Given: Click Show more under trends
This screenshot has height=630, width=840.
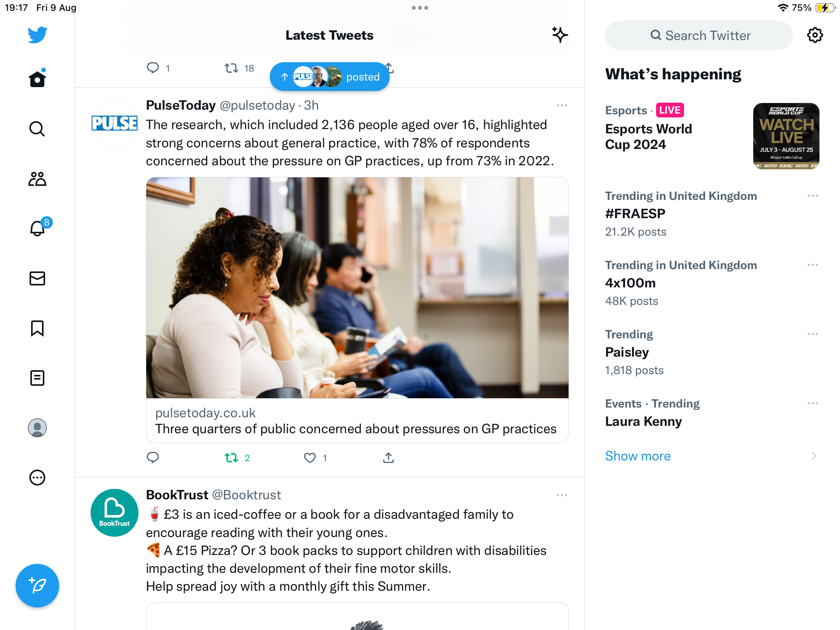Looking at the screenshot, I should coord(638,456).
